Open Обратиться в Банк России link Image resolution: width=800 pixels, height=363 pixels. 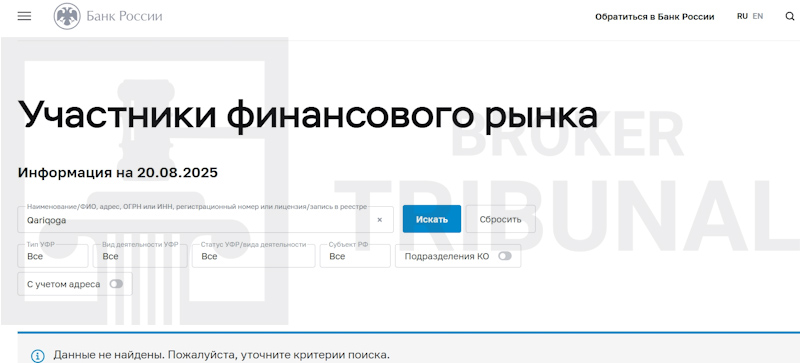[x=655, y=17]
